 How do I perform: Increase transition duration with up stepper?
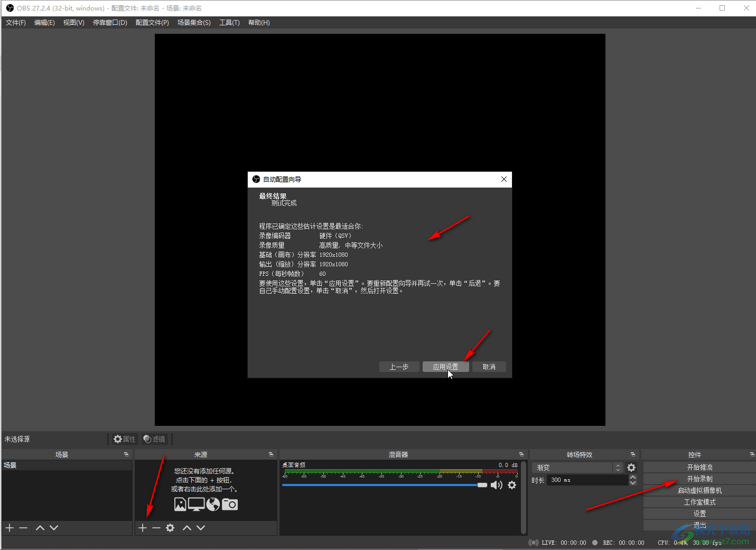[x=633, y=477]
